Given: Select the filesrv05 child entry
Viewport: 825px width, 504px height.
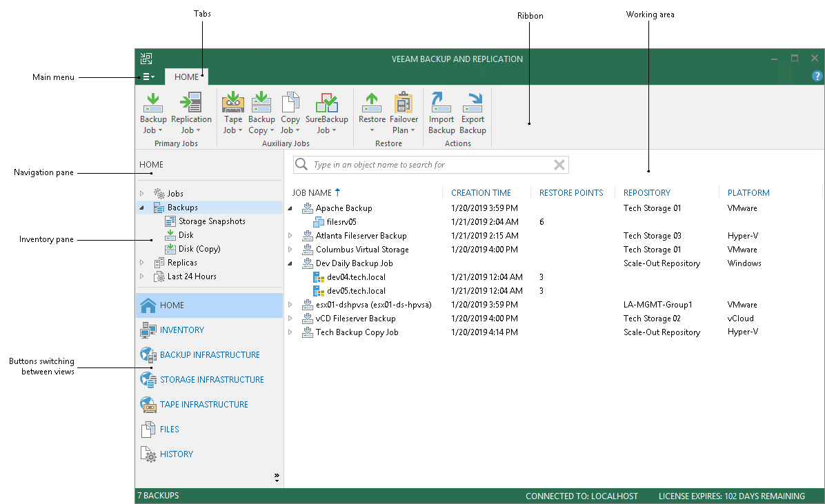Looking at the screenshot, I should pyautogui.click(x=341, y=222).
